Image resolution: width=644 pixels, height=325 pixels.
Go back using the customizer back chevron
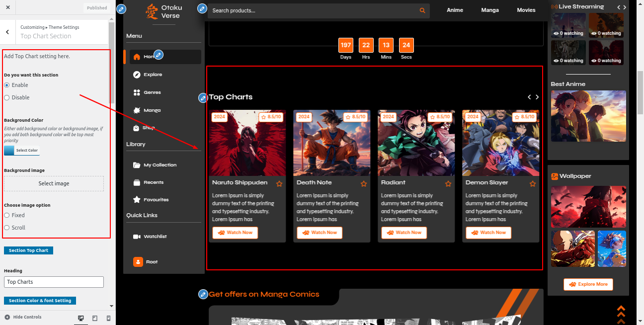[7, 32]
